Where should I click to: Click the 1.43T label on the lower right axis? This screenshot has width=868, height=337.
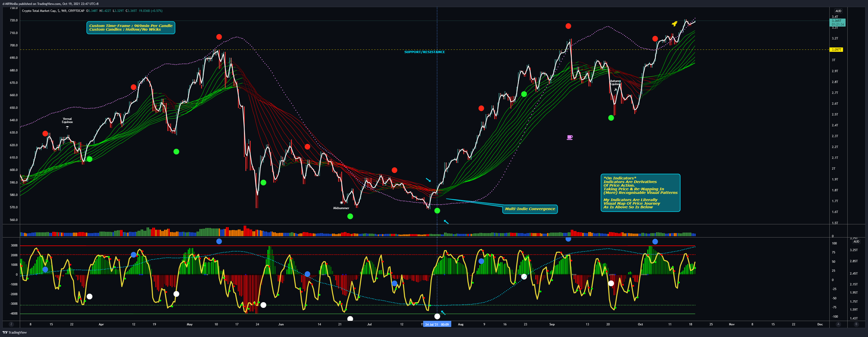point(854,318)
